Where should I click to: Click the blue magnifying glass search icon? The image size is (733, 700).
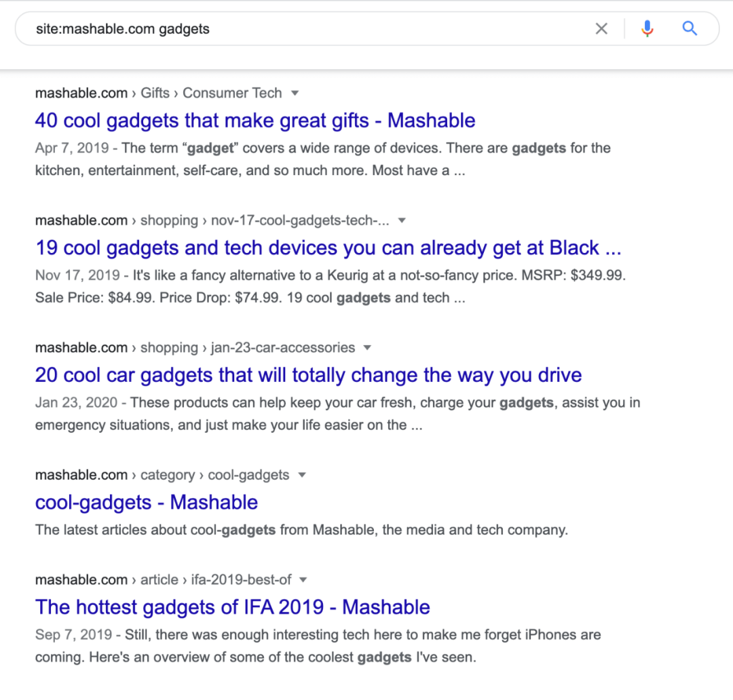690,28
